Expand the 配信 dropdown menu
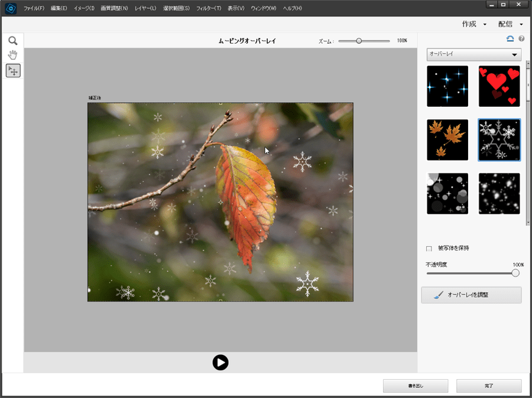 [510, 24]
